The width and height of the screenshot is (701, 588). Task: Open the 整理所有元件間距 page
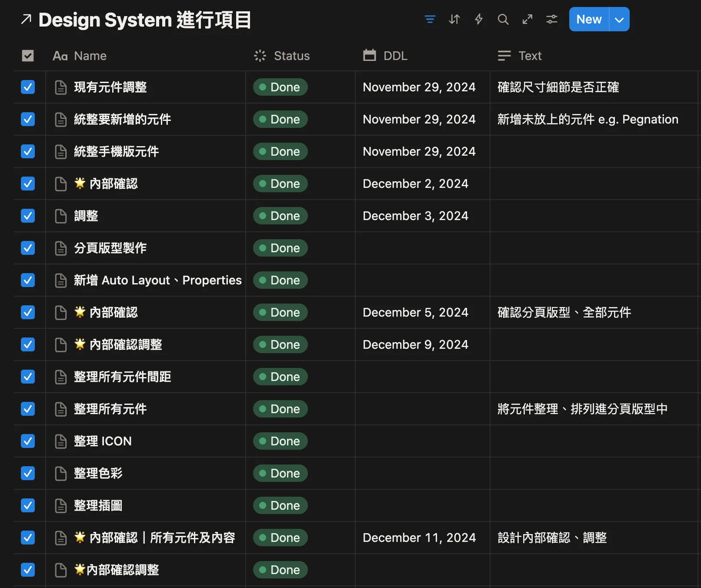pos(123,377)
